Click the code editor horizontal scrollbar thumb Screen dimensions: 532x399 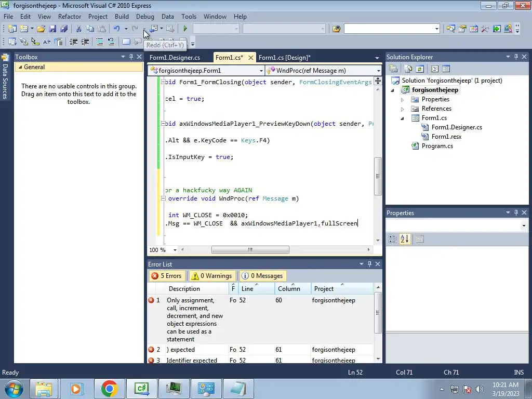(x=250, y=250)
